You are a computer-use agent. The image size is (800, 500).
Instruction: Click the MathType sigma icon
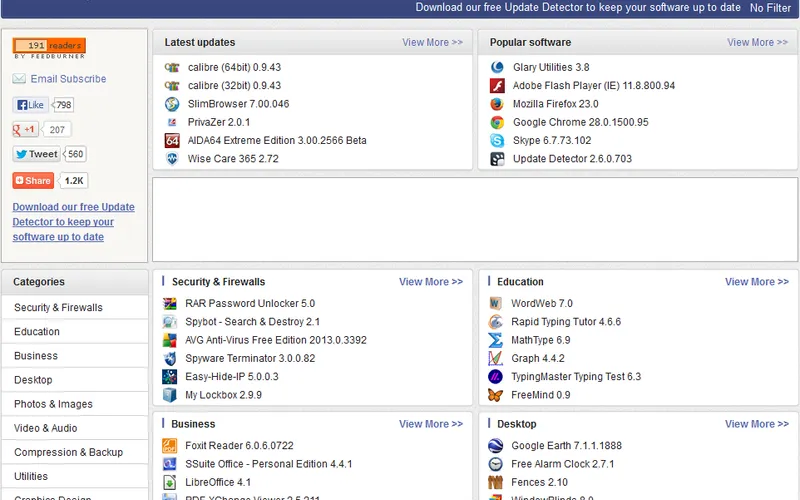pos(495,340)
